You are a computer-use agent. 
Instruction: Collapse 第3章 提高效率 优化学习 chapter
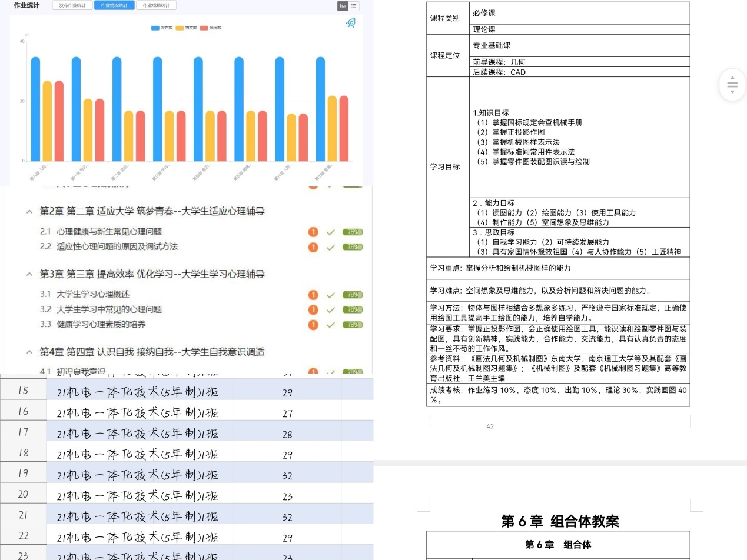click(29, 274)
